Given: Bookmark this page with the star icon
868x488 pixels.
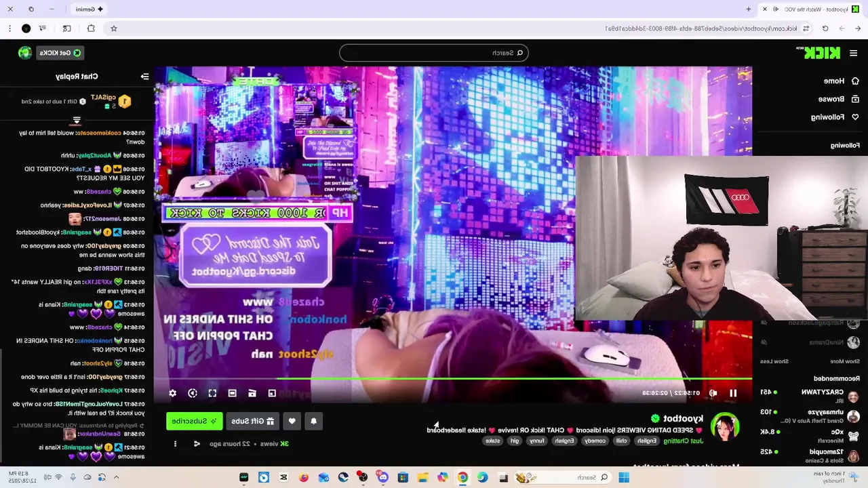Looking at the screenshot, I should [114, 28].
